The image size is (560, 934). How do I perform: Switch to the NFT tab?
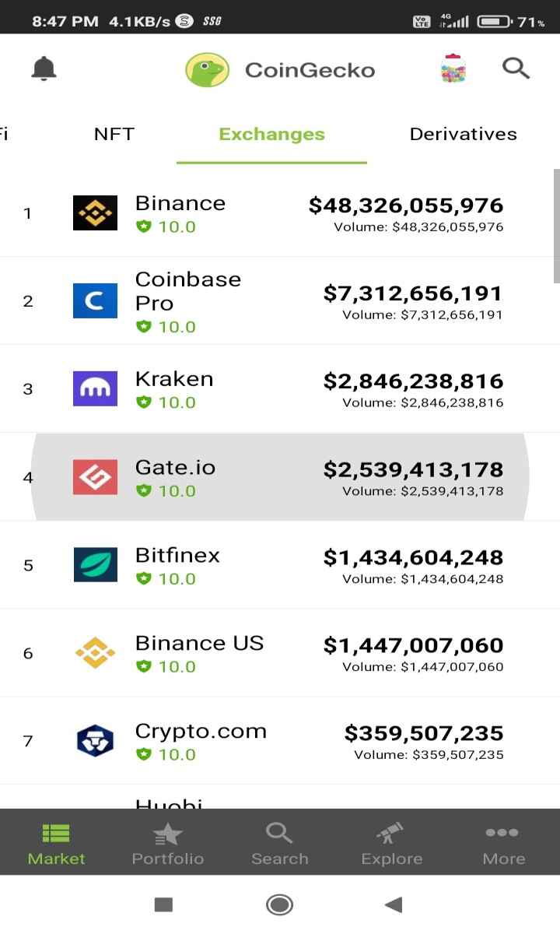click(x=114, y=134)
